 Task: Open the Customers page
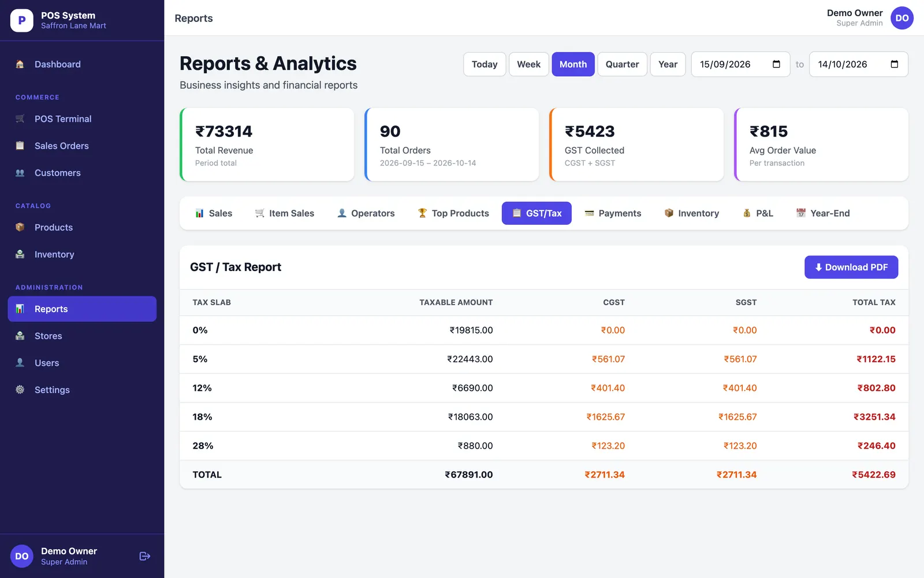pos(82,173)
